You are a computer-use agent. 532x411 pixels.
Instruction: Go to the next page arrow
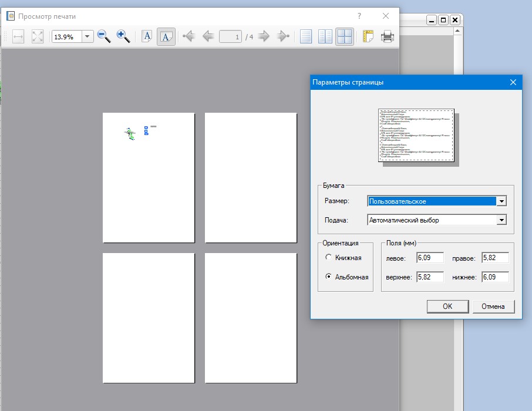(x=264, y=36)
